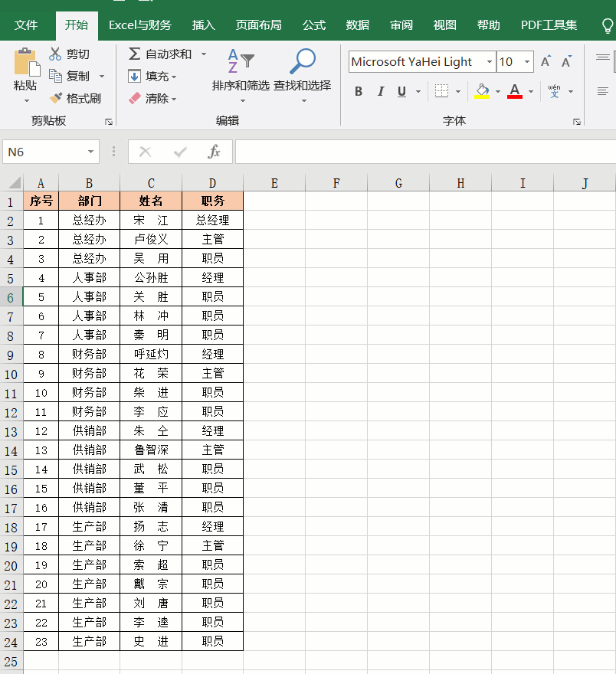Open Sort and Filter (排序和筛选) icon
Image resolution: width=616 pixels, height=674 pixels.
coord(241,61)
